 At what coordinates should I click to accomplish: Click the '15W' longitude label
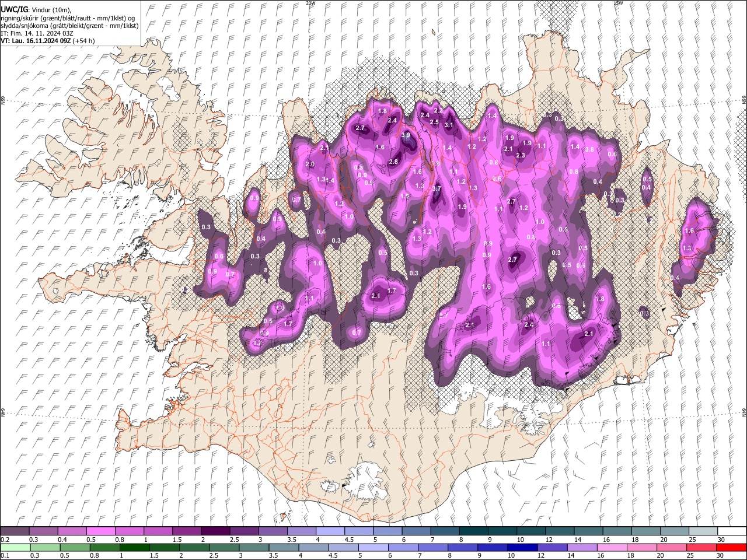tap(618, 3)
